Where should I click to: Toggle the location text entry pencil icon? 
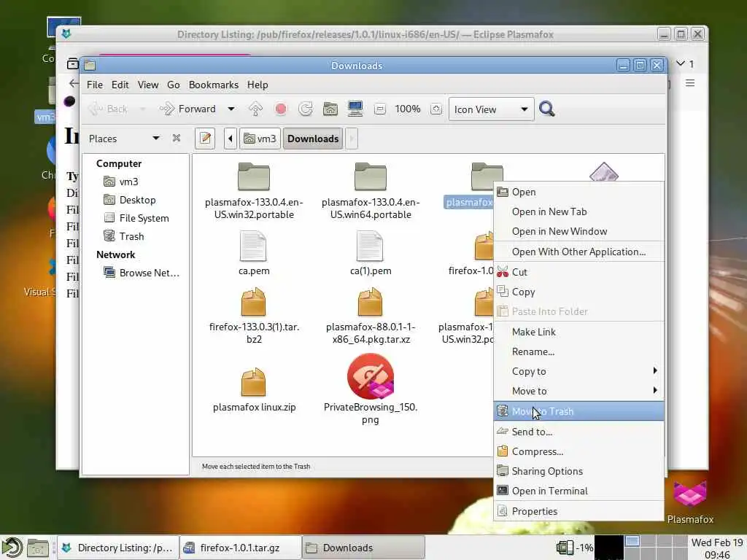point(205,139)
